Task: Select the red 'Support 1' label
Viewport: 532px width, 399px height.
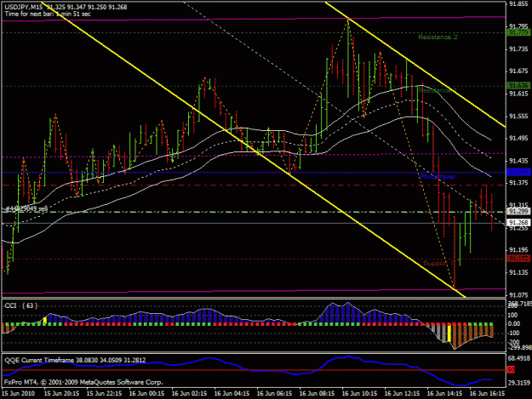Action: click(438, 264)
